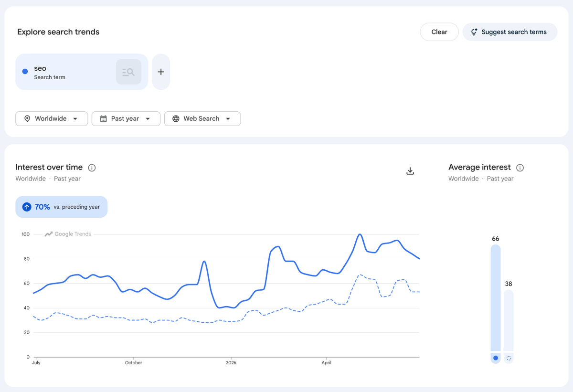The width and height of the screenshot is (573, 392).
Task: Click the 40 label on the y-axis
Action: (27, 308)
